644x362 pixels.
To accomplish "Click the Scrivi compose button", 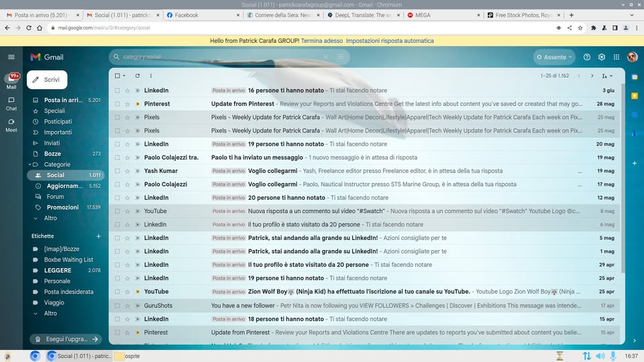I will click(47, 80).
